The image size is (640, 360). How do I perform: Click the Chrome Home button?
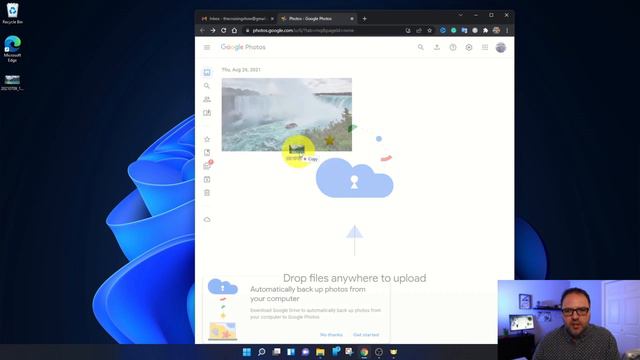[x=234, y=30]
